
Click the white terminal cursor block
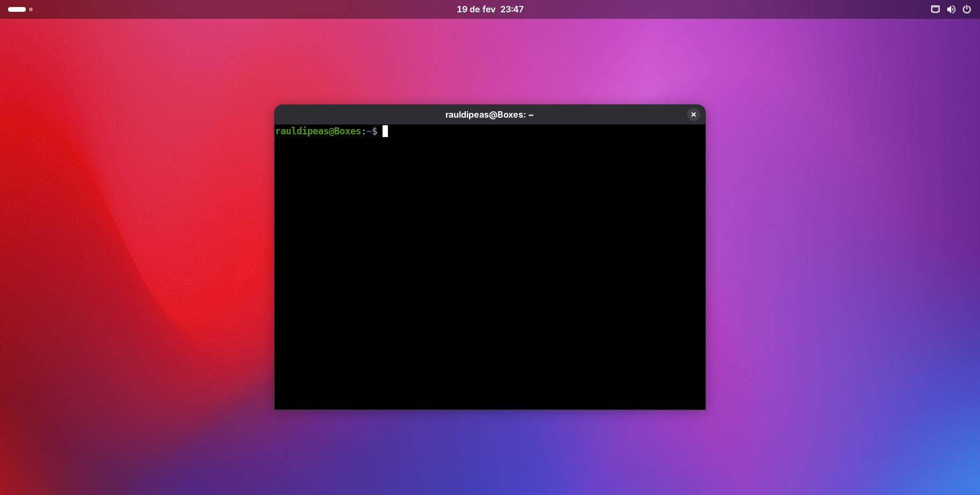click(x=385, y=131)
